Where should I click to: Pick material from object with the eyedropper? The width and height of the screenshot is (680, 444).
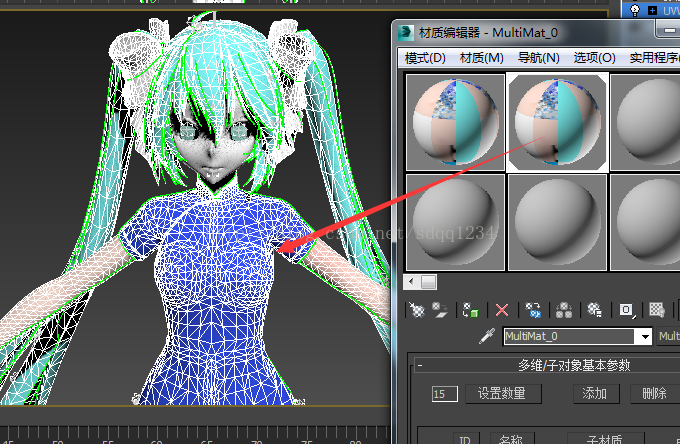click(x=487, y=336)
